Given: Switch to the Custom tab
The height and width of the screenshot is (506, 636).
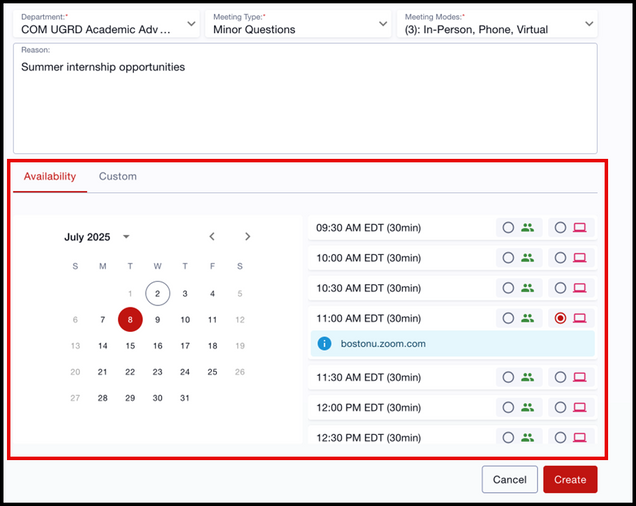Looking at the screenshot, I should pos(118,177).
